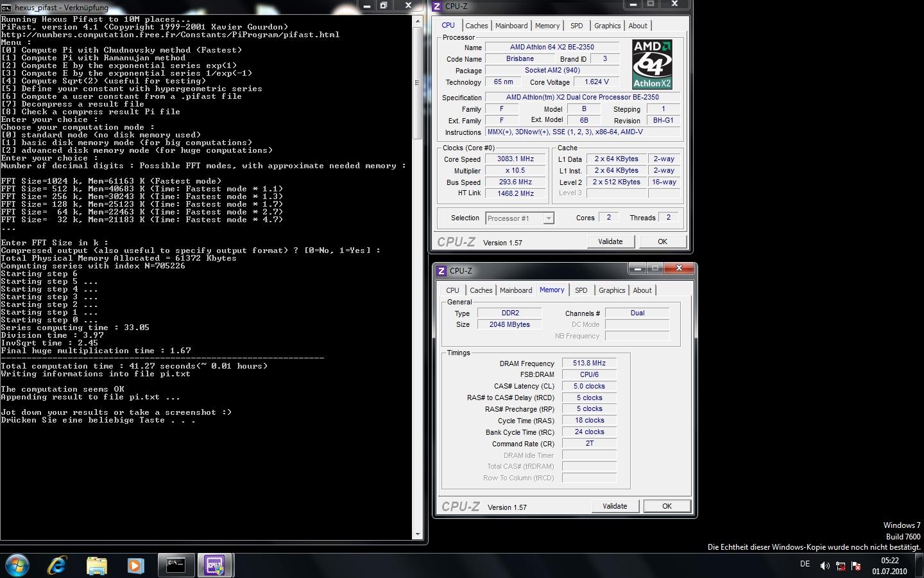
Task: Open Graphics tab in upper CPU-Z window
Action: 607,26
